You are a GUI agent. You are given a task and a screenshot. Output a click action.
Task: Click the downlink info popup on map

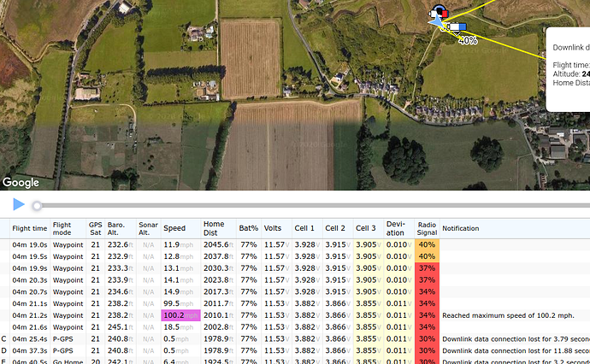tap(568, 69)
